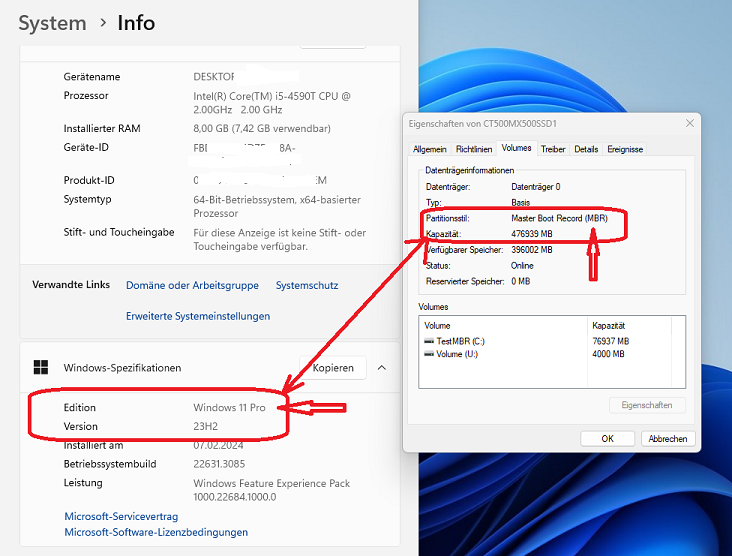
Task: Click the Basis type value
Action: [521, 203]
